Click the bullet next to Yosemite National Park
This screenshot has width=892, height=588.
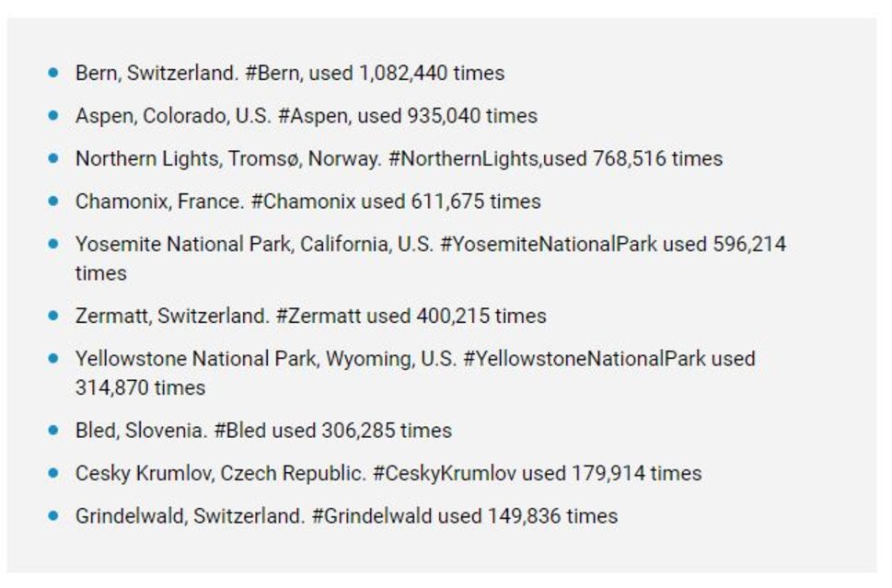point(53,243)
